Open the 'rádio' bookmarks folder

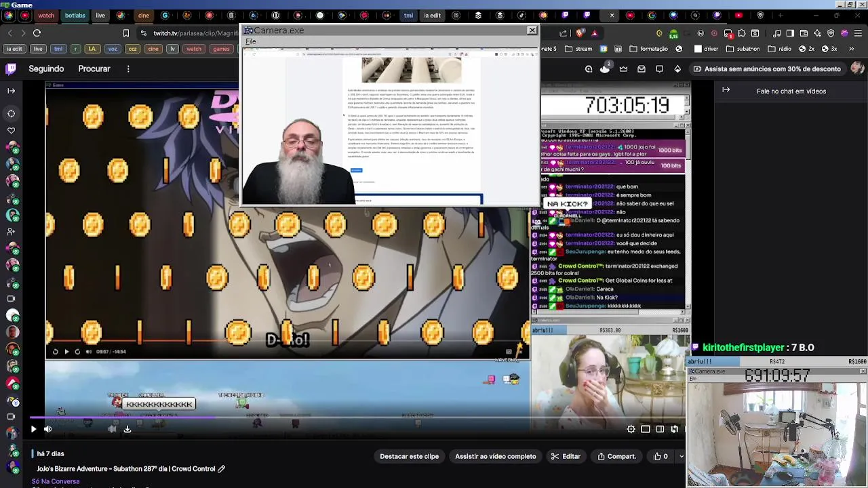(779, 49)
